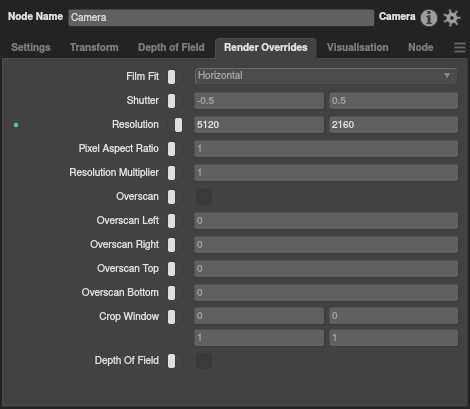This screenshot has height=409, width=470.
Task: Enable the Crop Window override switch
Action: pos(175,317)
